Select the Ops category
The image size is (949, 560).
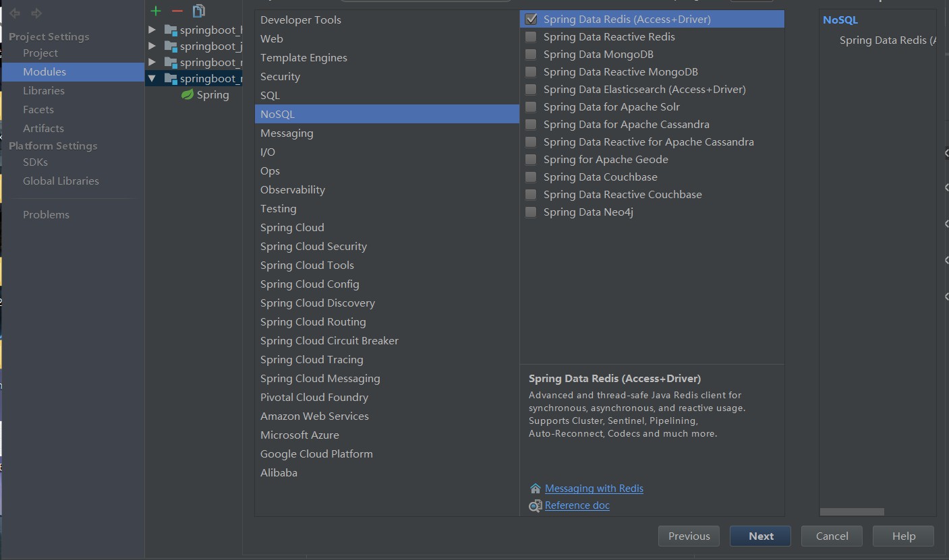[x=387, y=171]
